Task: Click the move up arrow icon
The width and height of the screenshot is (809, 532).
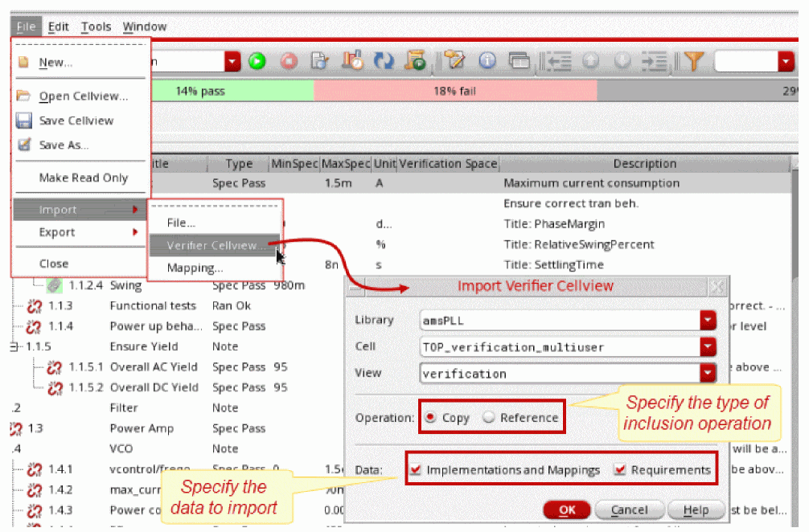Action: tap(590, 61)
